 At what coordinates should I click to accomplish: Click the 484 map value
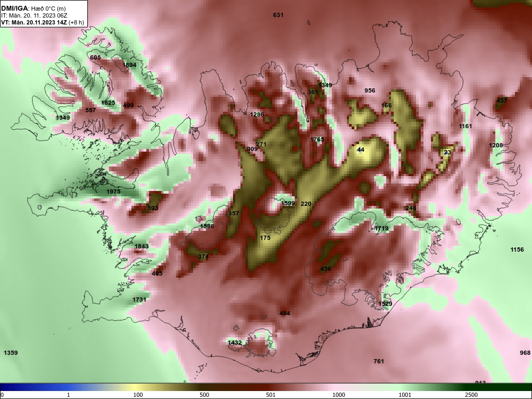coord(285,313)
